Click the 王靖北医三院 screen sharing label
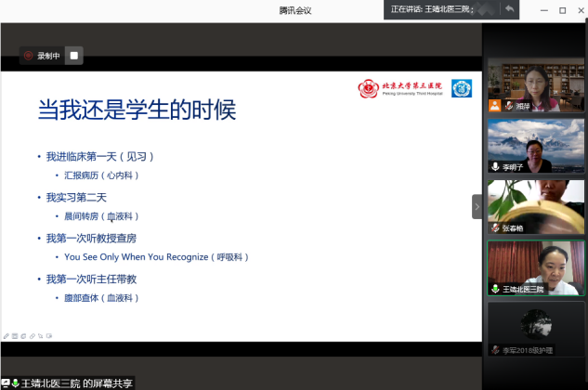This screenshot has height=390, width=588. (68, 383)
